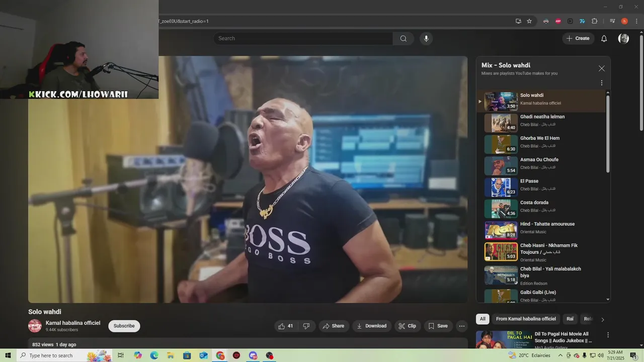Open Chrome media controls icon
Screen dimensions: 644x362
[x=612, y=21]
